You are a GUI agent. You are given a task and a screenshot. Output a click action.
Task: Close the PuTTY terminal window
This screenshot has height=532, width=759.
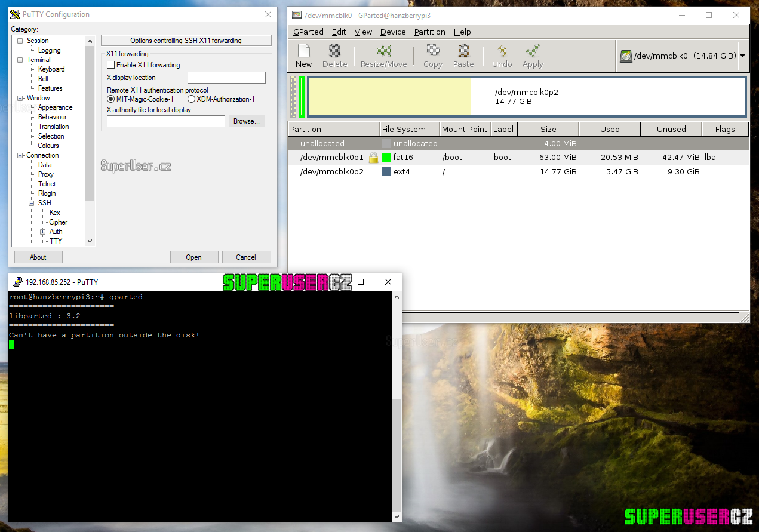click(x=388, y=282)
